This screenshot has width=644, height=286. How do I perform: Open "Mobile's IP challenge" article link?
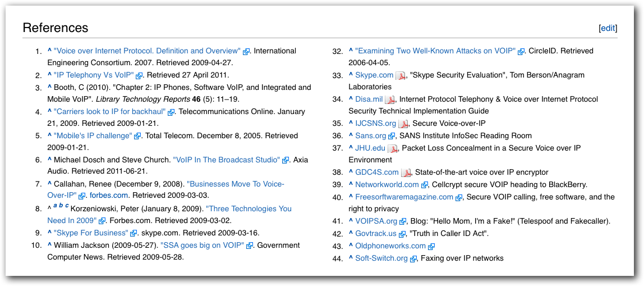point(93,135)
